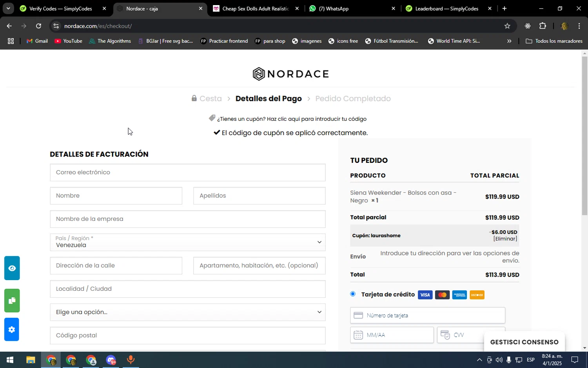This screenshot has height=368, width=588.
Task: Select the Tarjeta de crédito radio button
Action: tap(353, 294)
